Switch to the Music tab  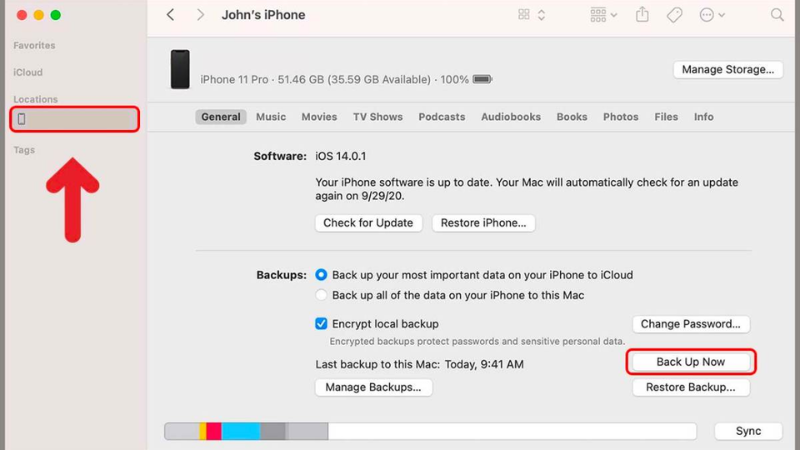tap(271, 117)
